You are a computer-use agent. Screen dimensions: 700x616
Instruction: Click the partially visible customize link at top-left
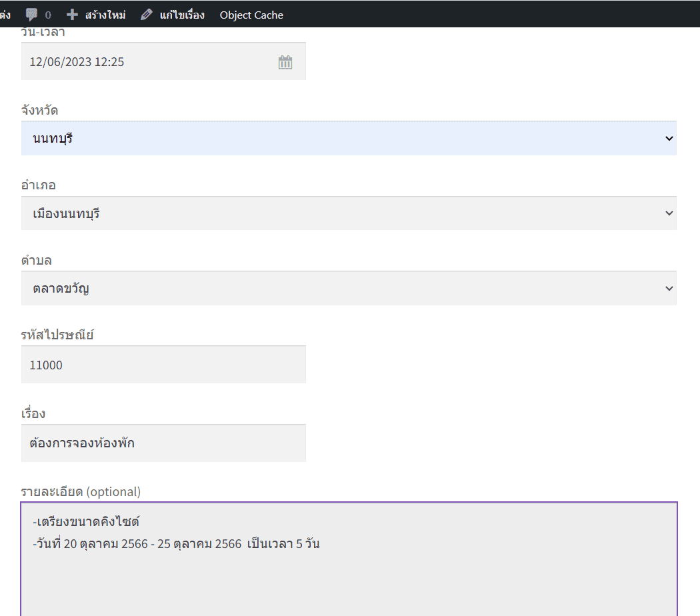point(5,15)
